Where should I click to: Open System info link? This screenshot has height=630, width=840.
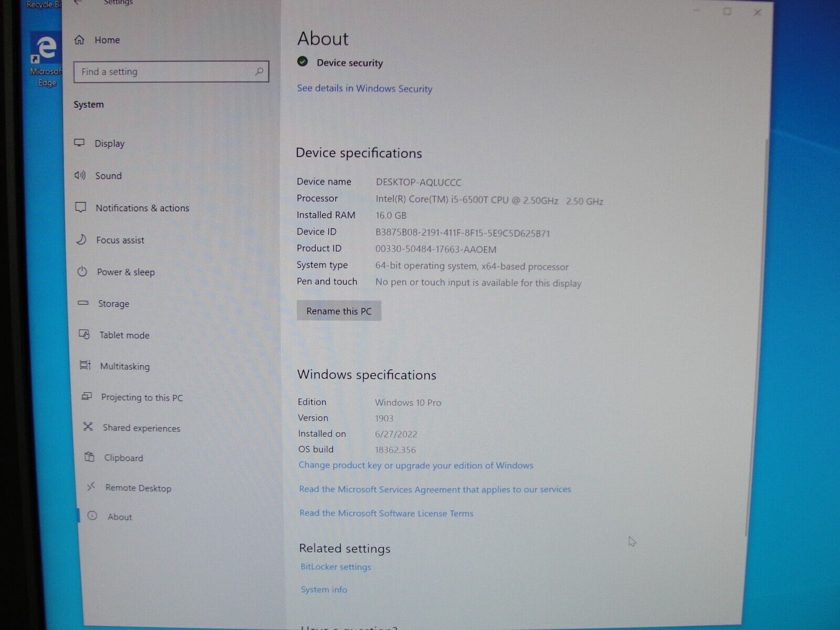click(324, 590)
